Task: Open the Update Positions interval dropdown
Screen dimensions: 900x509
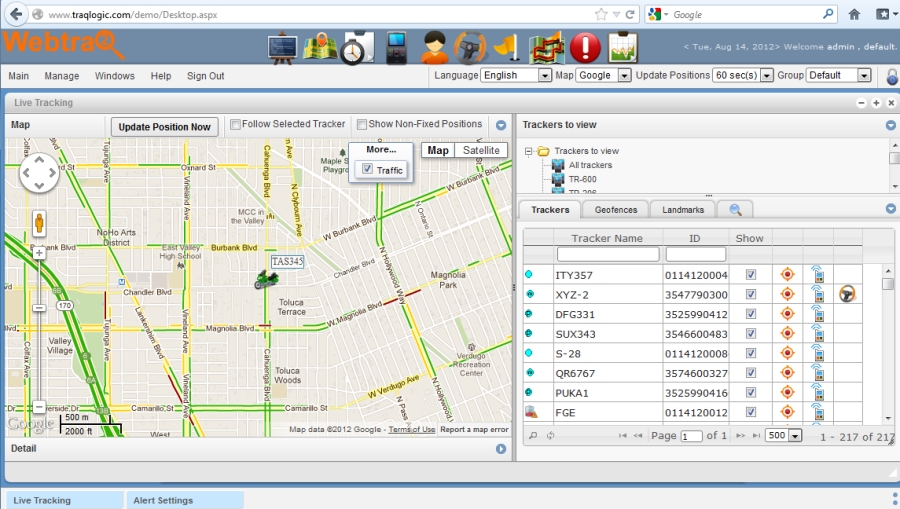Action: [743, 75]
